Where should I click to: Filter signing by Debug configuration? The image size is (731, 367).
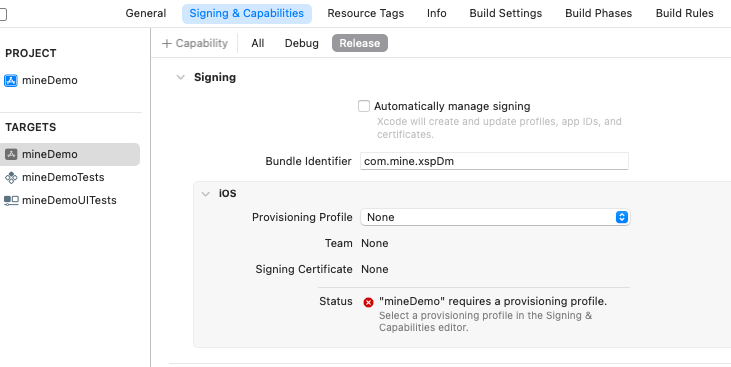point(302,43)
